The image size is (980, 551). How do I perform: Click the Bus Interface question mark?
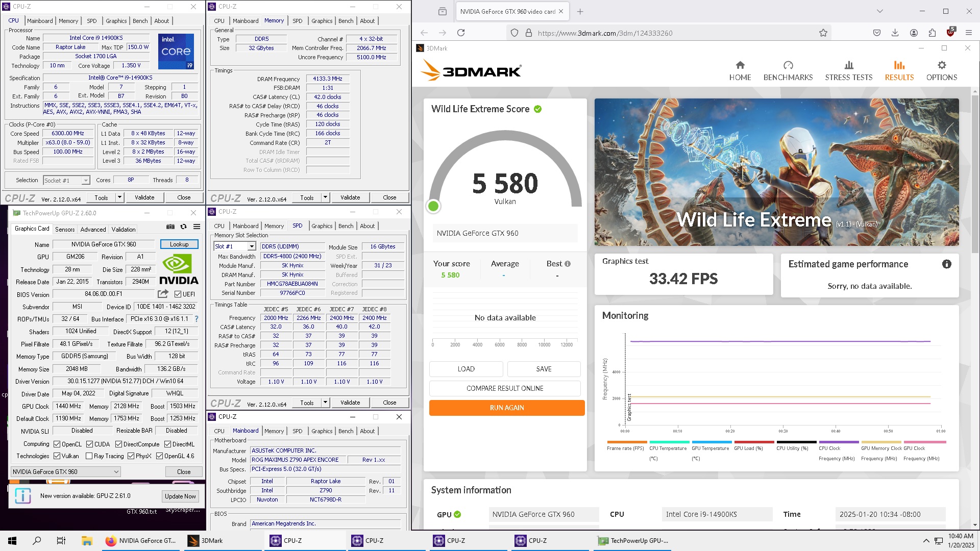point(197,319)
